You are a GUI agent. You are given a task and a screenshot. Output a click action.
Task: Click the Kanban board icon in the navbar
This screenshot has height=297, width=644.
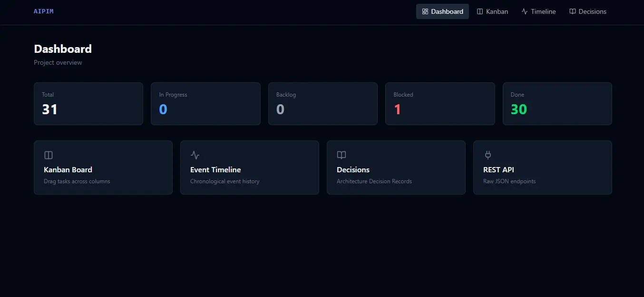point(480,11)
